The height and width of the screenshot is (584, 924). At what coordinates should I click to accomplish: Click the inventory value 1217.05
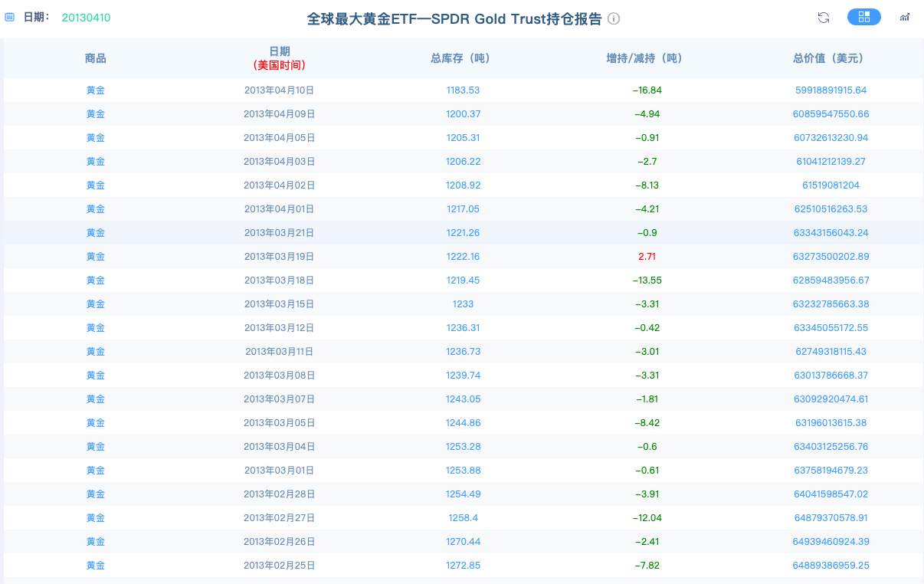[463, 209]
